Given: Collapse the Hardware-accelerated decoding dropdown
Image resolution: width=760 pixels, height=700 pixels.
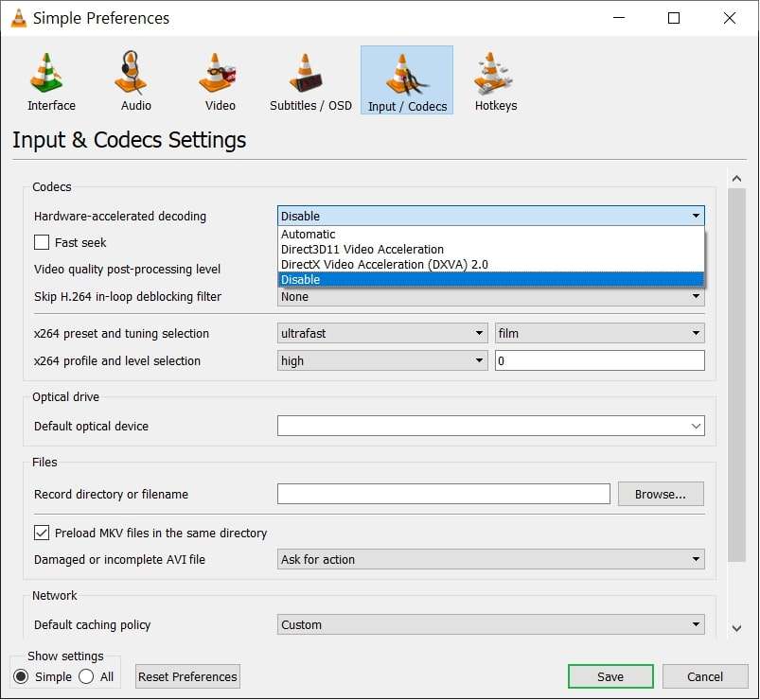Looking at the screenshot, I should coord(490,216).
